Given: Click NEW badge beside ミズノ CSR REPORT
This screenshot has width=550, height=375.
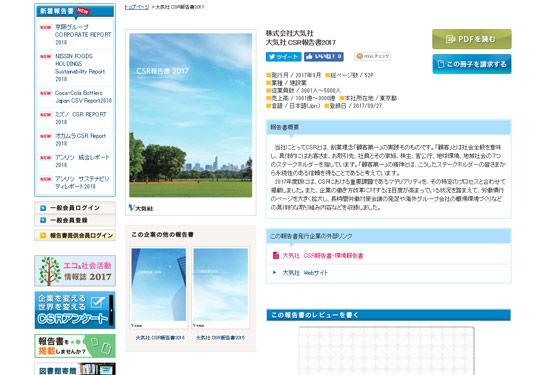Looking at the screenshot, I should (46, 115).
